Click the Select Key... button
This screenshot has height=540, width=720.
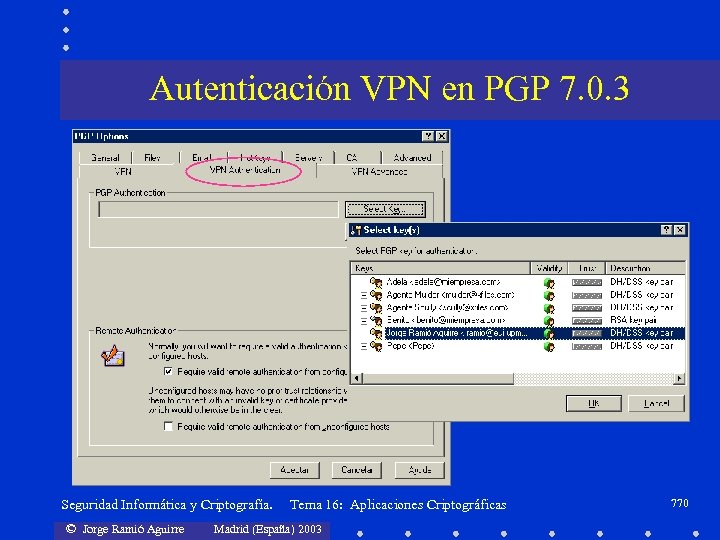[x=385, y=209]
